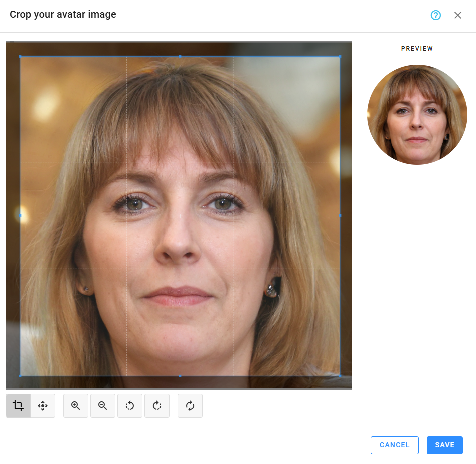Click the left edge middle crop handle
The width and height of the screenshot is (476, 464).
20,216
